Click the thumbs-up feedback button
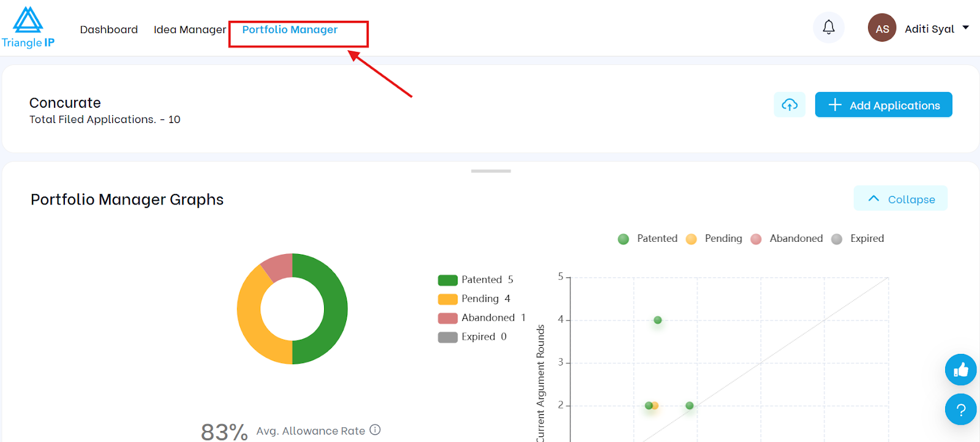 [x=960, y=370]
